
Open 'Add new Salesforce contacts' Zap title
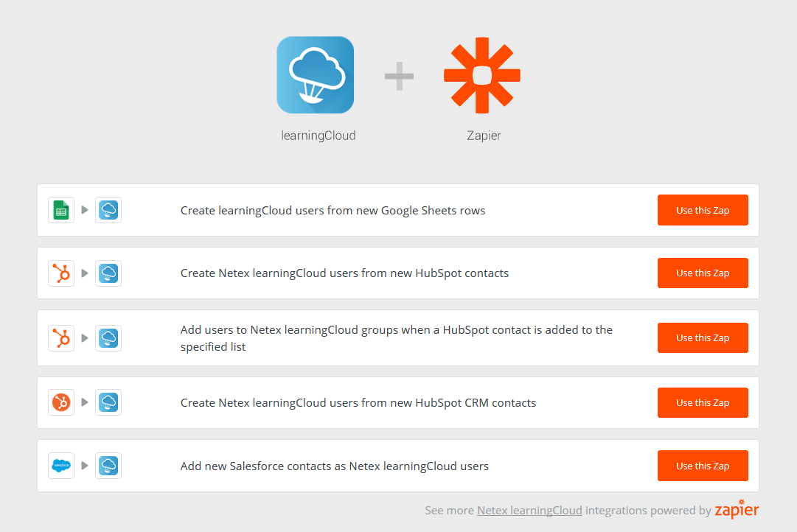coord(335,466)
